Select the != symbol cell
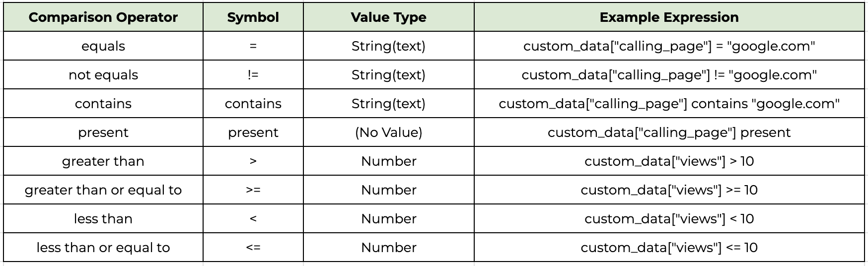 pyautogui.click(x=253, y=75)
